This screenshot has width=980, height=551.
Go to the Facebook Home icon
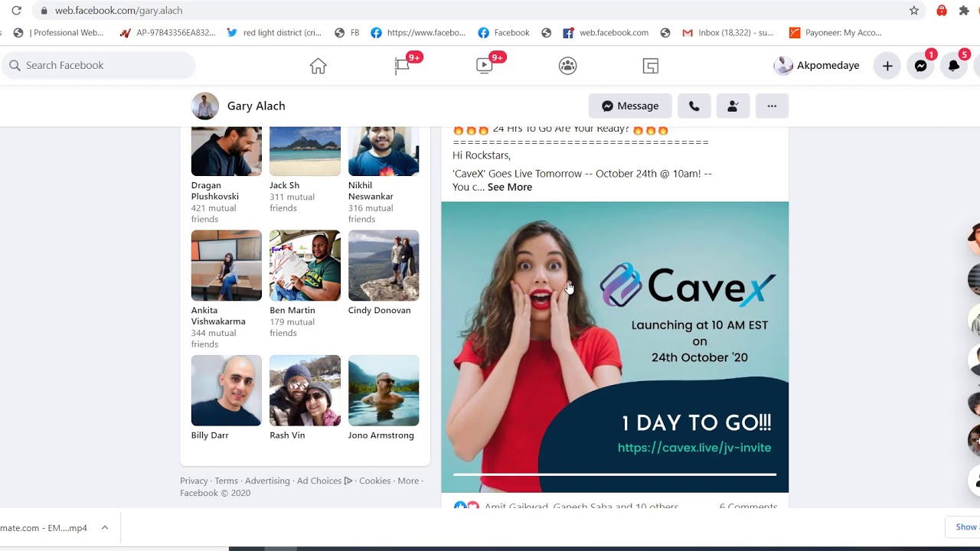click(318, 66)
